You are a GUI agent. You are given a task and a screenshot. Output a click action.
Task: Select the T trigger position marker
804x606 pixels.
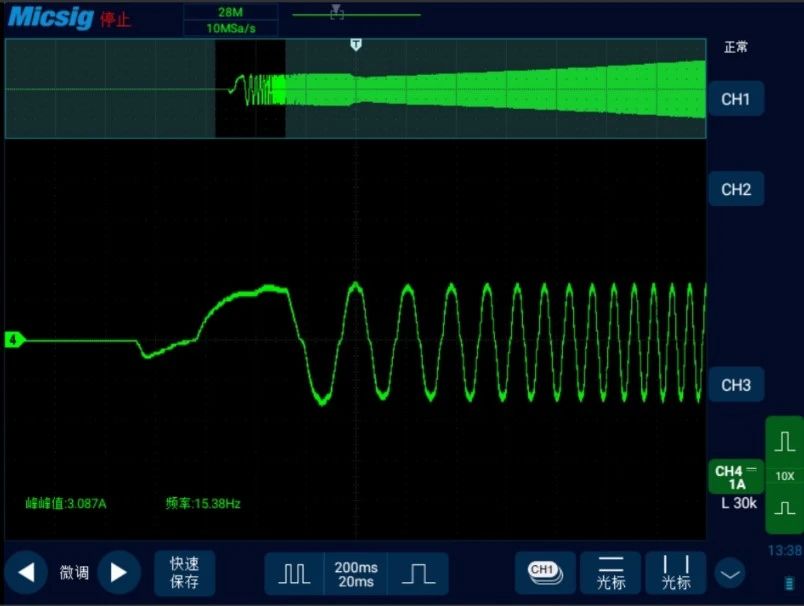356,45
